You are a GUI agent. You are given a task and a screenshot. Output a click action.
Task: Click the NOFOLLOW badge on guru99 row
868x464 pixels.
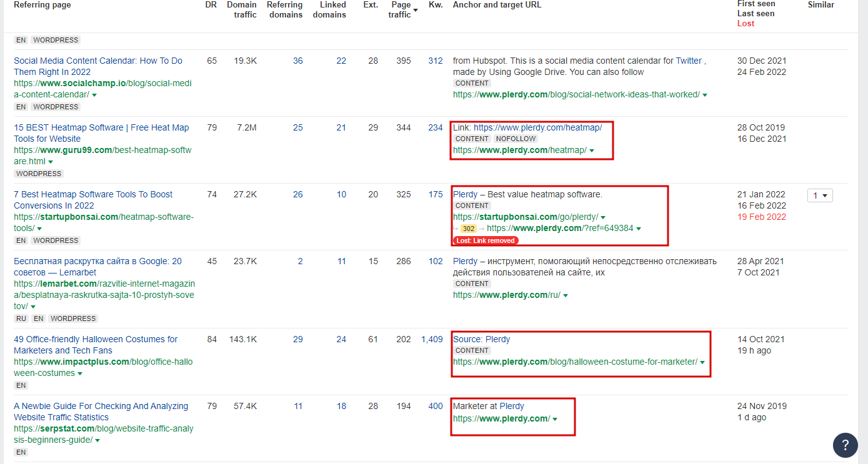[516, 139]
